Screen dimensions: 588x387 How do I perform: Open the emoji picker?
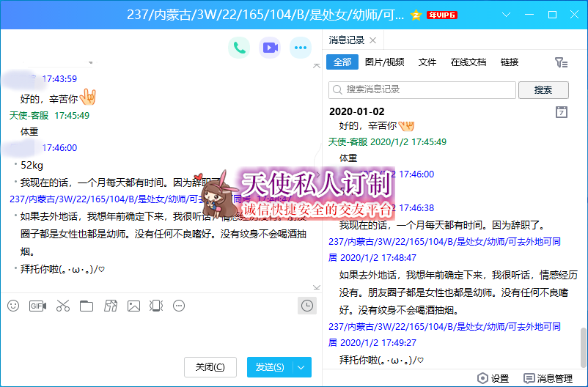(x=13, y=306)
